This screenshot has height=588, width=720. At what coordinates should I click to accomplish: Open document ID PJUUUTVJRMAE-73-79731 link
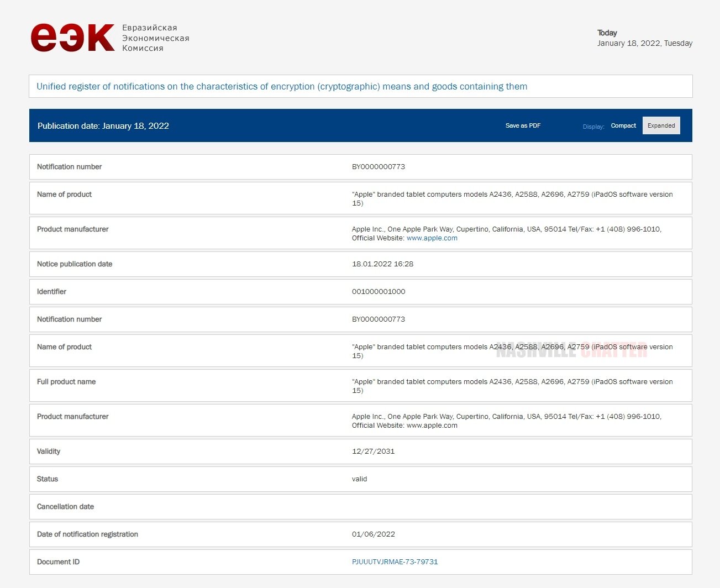(x=395, y=561)
